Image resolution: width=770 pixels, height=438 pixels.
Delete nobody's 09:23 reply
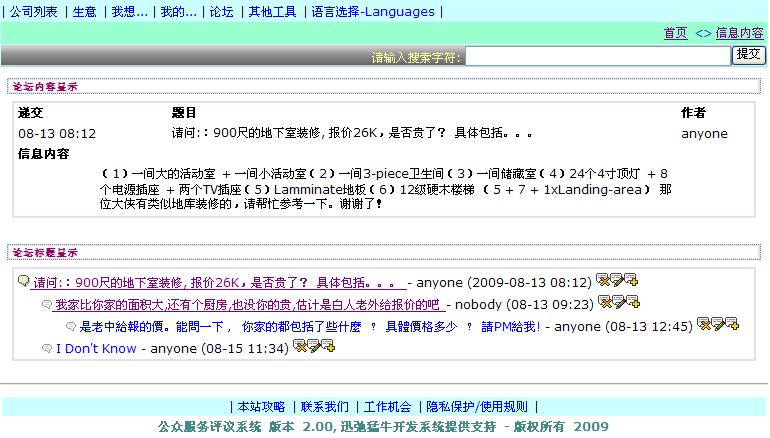click(x=605, y=302)
